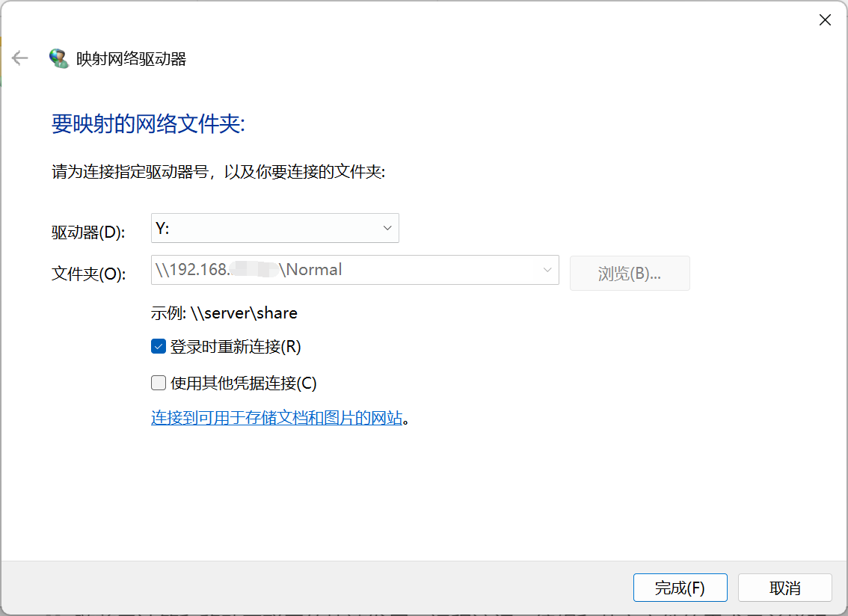Image resolution: width=848 pixels, height=616 pixels.
Task: Click the 驱动器(D): label
Action: [87, 232]
